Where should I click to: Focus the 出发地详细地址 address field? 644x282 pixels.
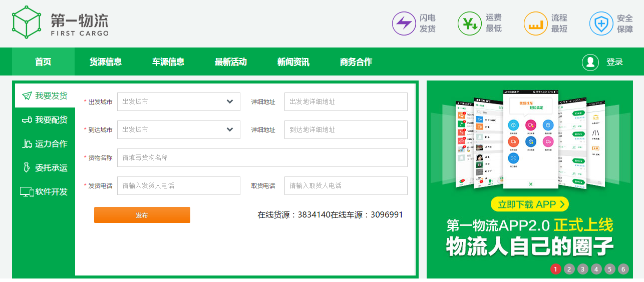pos(346,101)
